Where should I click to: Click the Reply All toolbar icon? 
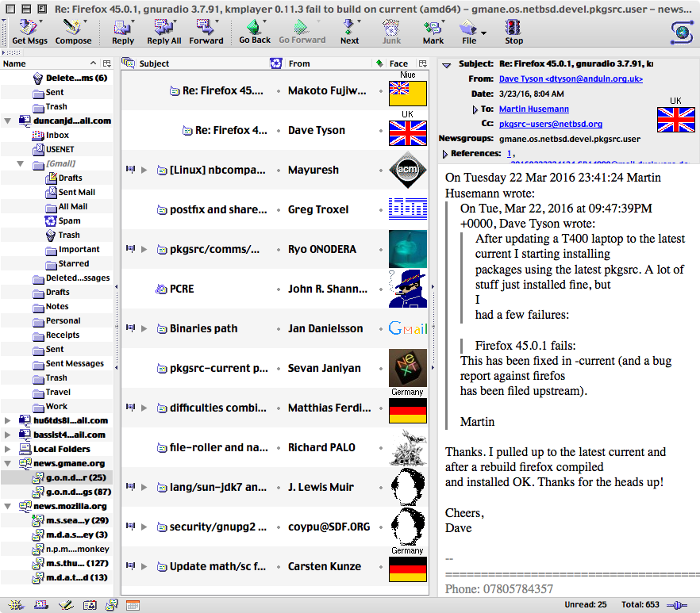click(164, 31)
